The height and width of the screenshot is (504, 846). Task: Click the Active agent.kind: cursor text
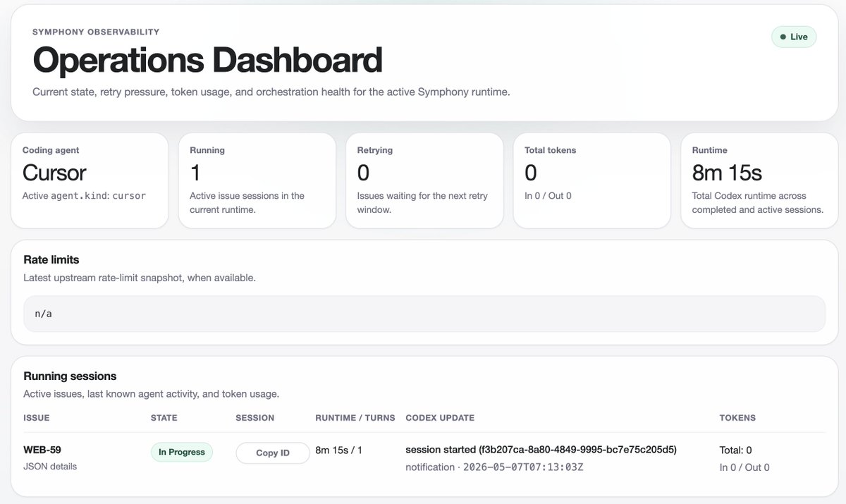(84, 196)
